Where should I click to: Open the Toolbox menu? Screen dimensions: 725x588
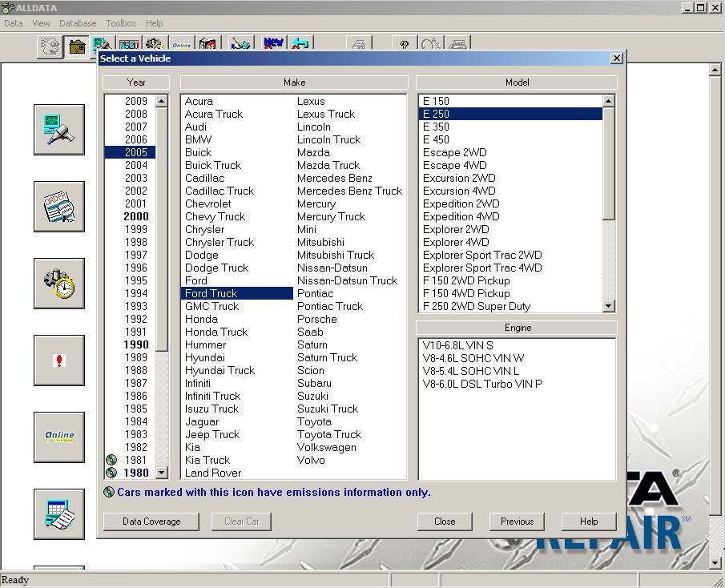coord(121,23)
